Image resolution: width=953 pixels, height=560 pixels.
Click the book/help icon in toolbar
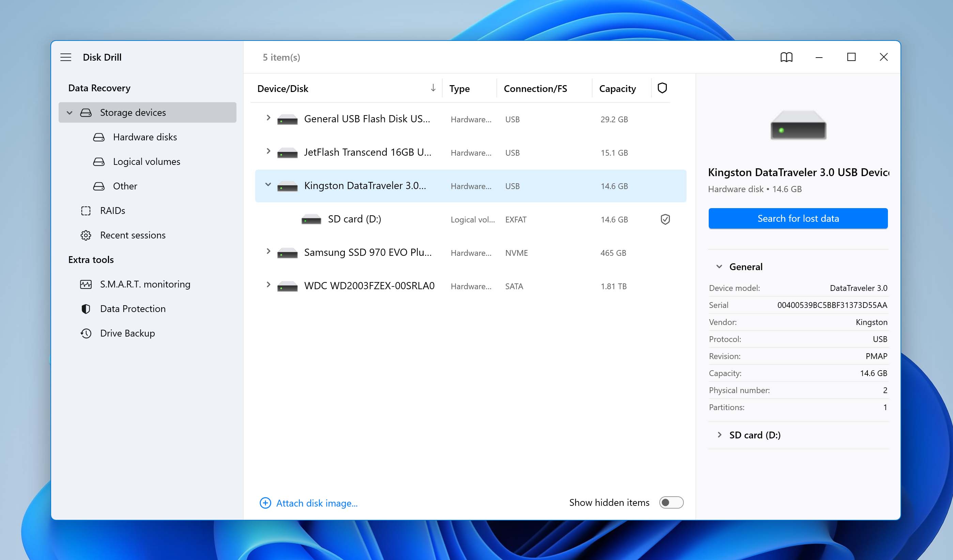coord(786,57)
